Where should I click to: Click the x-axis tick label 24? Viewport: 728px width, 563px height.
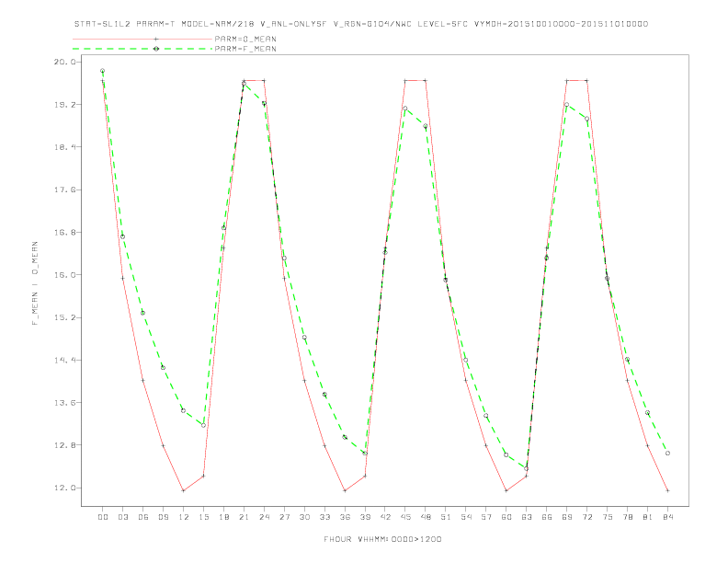(x=264, y=517)
